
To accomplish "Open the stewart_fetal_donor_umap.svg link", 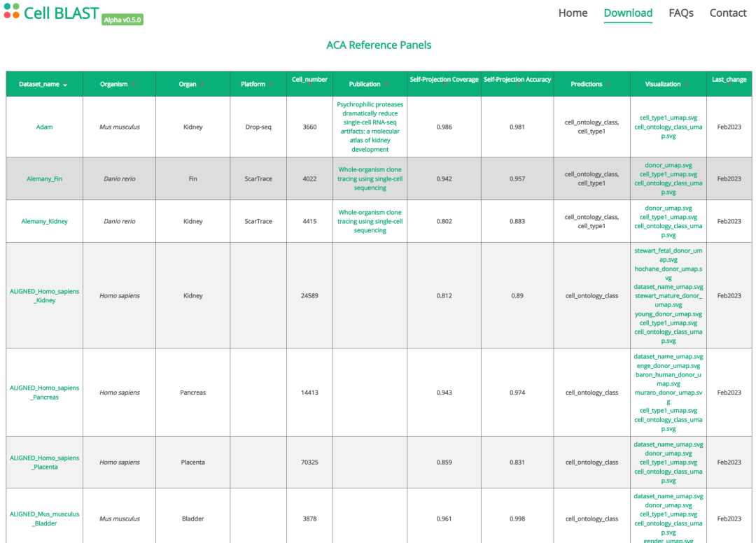I will 668,255.
